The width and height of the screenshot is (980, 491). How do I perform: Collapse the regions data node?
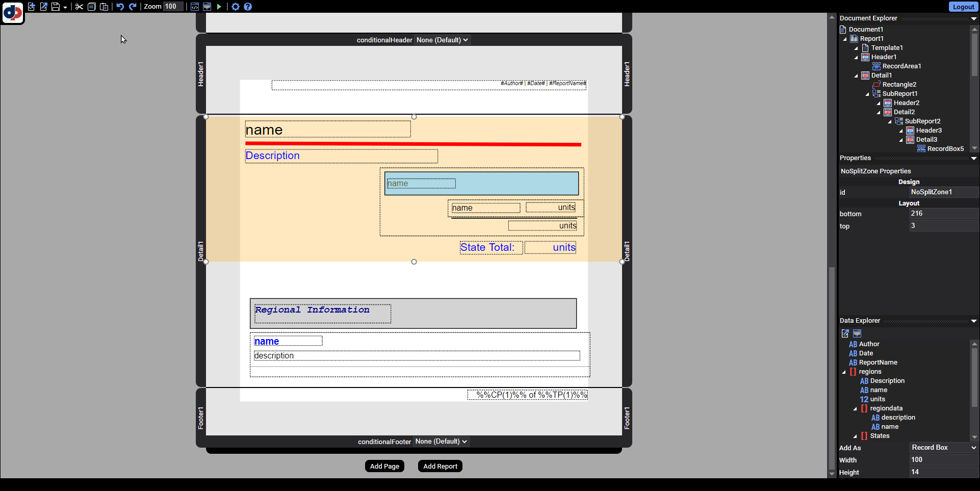click(844, 372)
